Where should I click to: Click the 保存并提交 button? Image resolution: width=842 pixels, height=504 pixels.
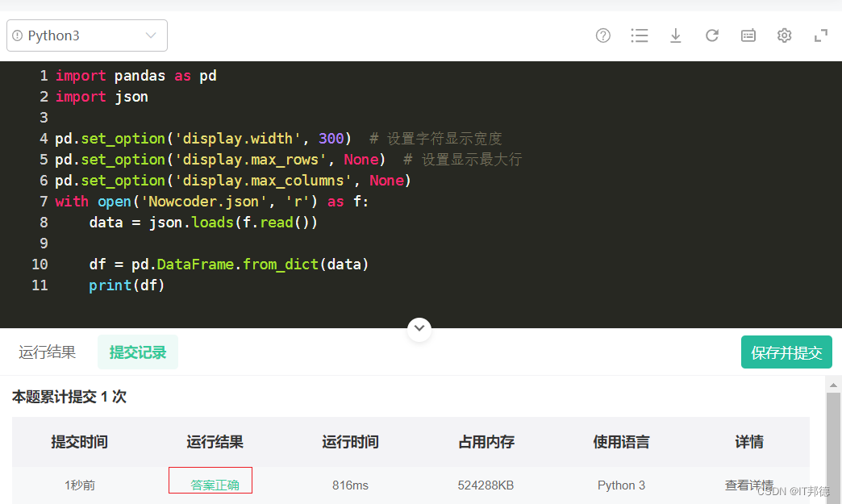coord(786,352)
